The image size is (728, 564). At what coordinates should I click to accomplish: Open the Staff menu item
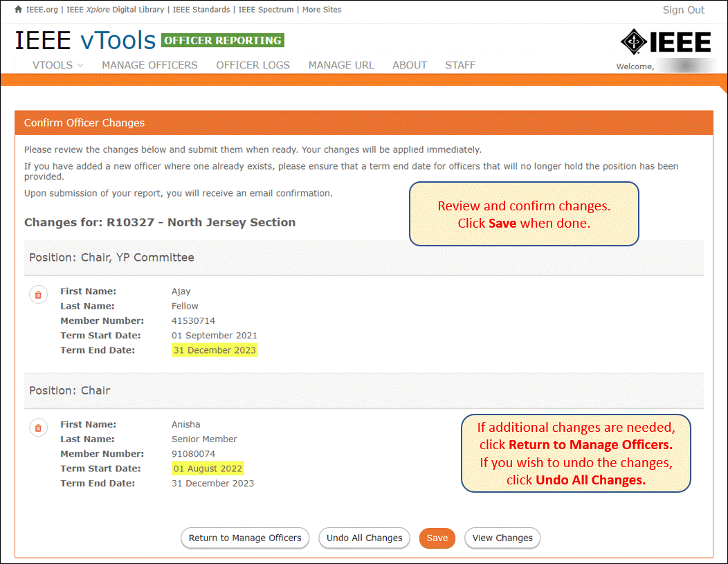click(x=460, y=65)
